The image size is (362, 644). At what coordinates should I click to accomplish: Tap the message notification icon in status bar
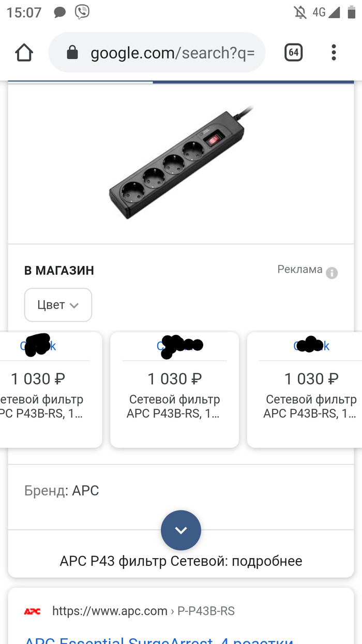coord(60,12)
